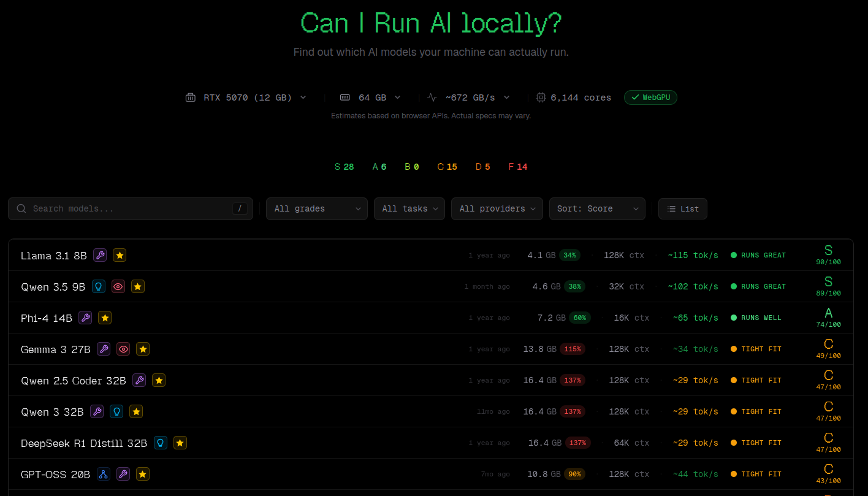Click the 90% memory badge for GPT-OSS 20B
The height and width of the screenshot is (496, 868).
click(574, 474)
